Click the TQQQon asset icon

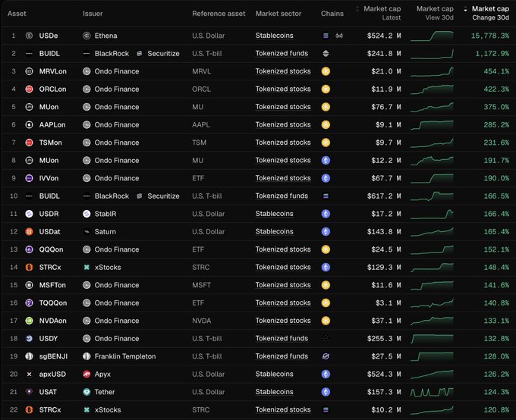(x=29, y=303)
